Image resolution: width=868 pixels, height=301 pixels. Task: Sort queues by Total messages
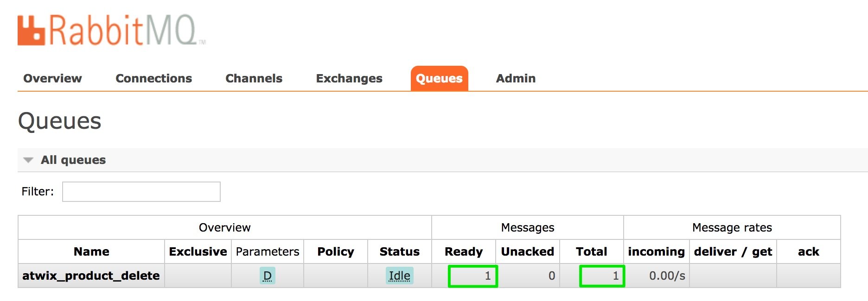[x=592, y=251]
